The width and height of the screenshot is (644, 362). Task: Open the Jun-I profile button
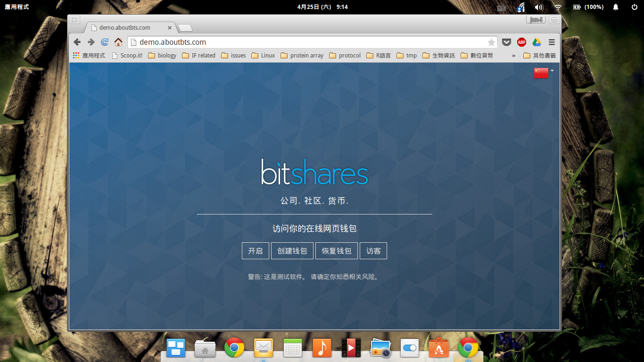pos(536,19)
